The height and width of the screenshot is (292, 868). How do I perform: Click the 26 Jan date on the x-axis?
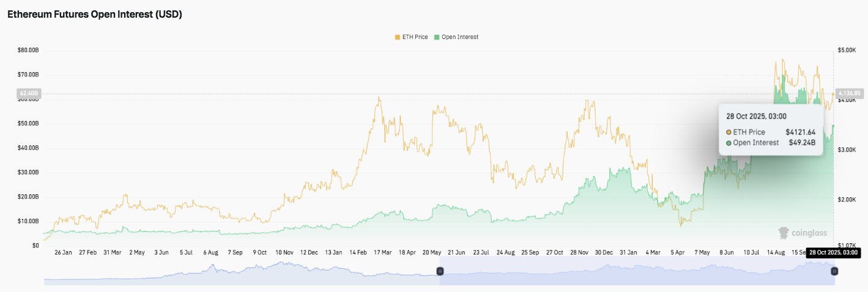pyautogui.click(x=63, y=252)
